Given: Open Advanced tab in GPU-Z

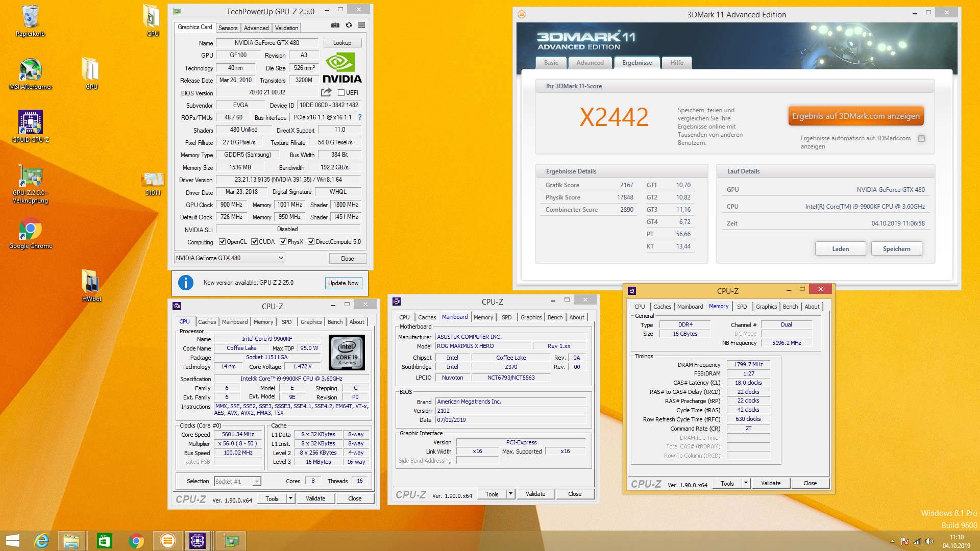Looking at the screenshot, I should point(256,28).
